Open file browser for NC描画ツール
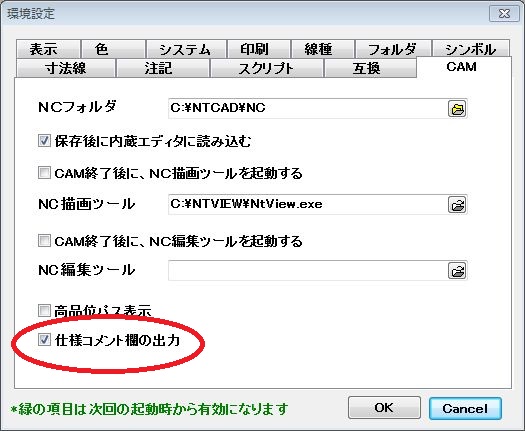The image size is (525, 431). (457, 205)
